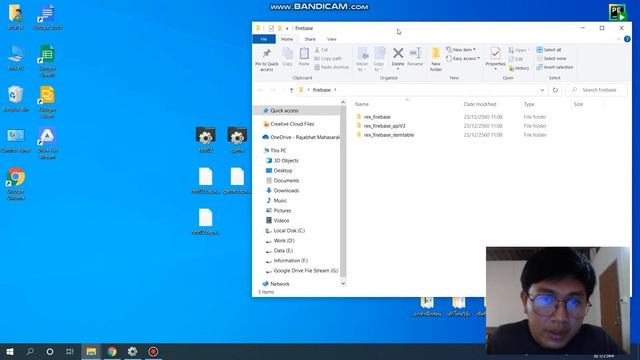Create a New folder from ribbon

[x=436, y=60]
